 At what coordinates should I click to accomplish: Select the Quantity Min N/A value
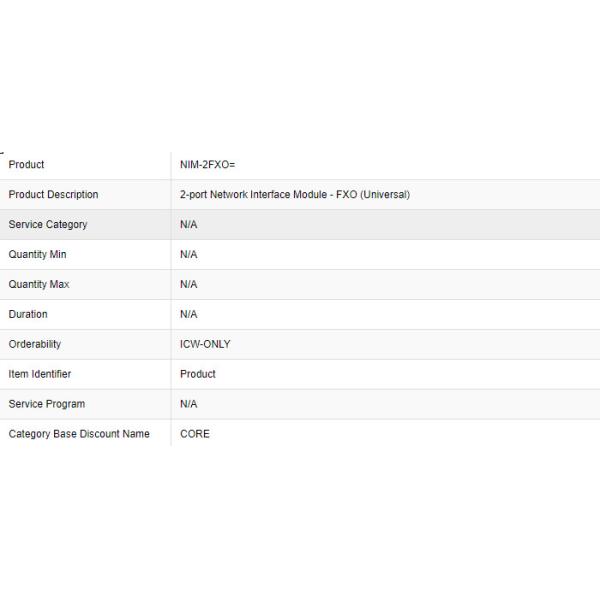coord(189,255)
